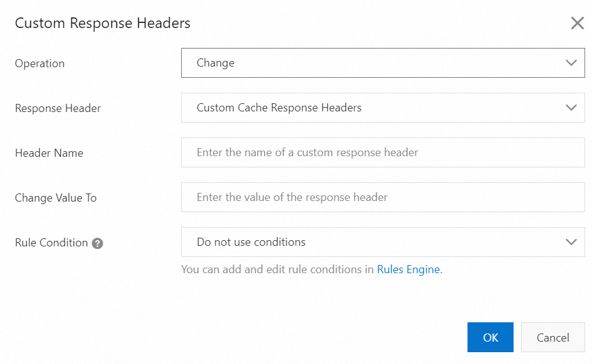Open the Custom Cache Response Headers combo box
The width and height of the screenshot is (592, 364).
[x=374, y=108]
